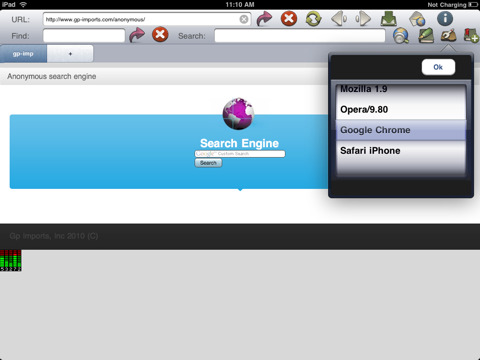
Task: Open the folder-with-globe icon
Action: [417, 19]
